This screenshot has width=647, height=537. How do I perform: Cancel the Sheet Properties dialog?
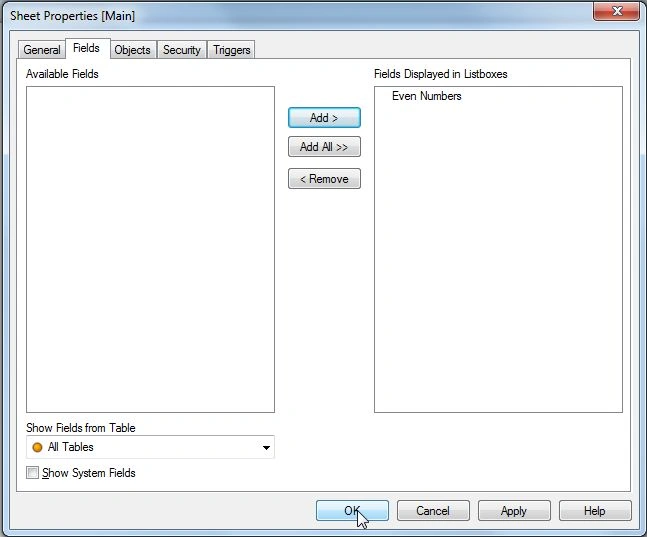click(x=433, y=511)
